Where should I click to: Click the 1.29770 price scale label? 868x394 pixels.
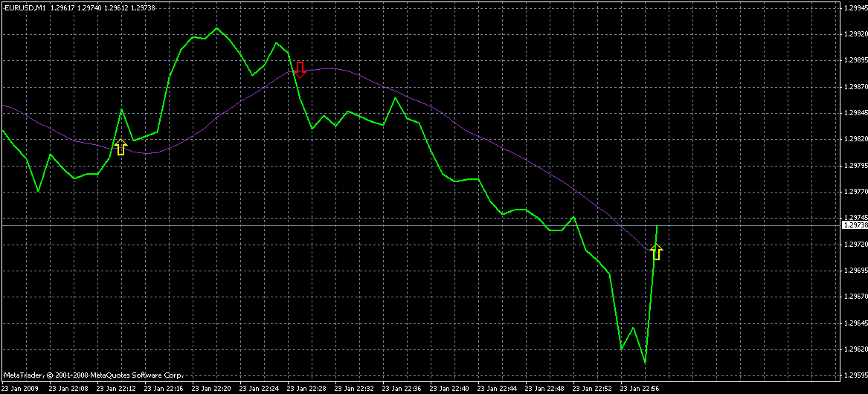(855, 192)
